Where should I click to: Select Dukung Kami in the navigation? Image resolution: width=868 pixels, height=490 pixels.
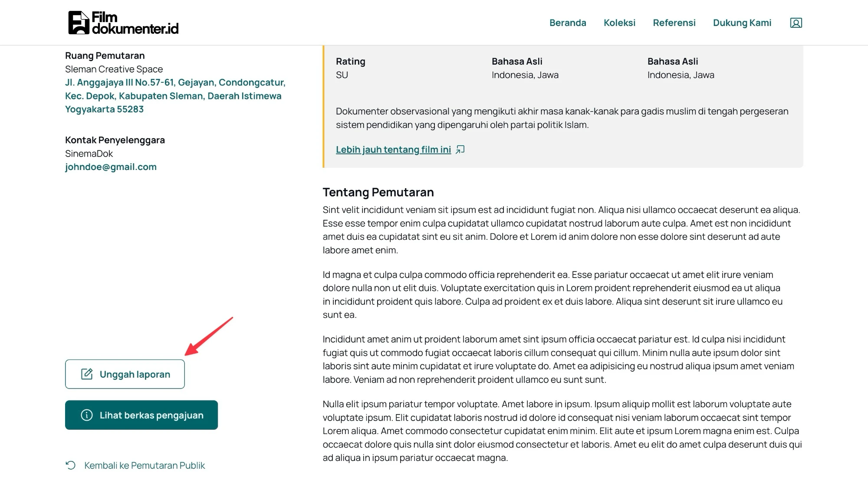pos(742,23)
